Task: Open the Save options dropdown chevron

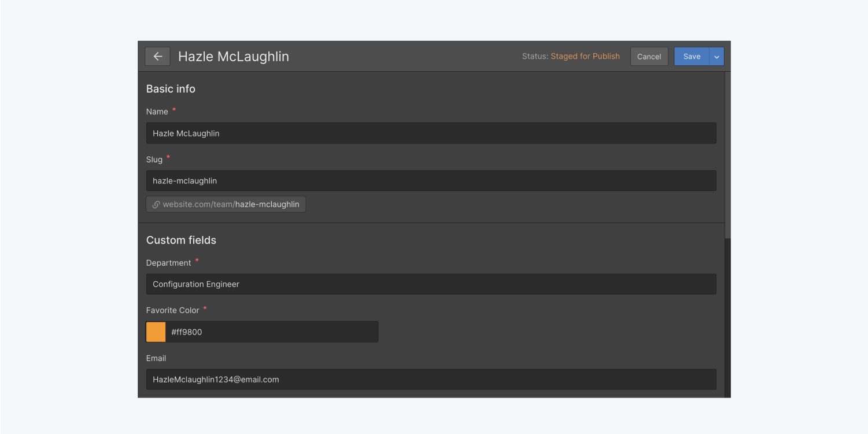Action: tap(716, 56)
